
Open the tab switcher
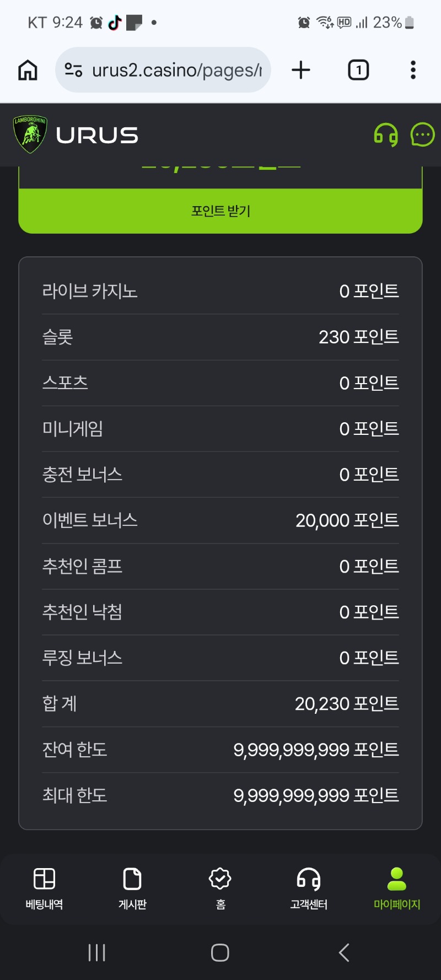click(358, 70)
